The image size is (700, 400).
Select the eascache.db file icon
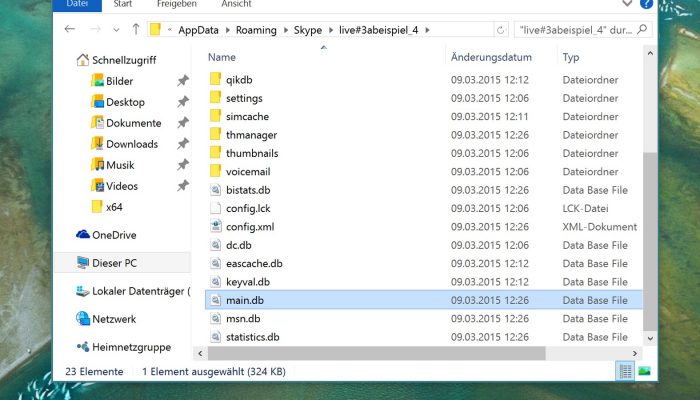[x=216, y=263]
